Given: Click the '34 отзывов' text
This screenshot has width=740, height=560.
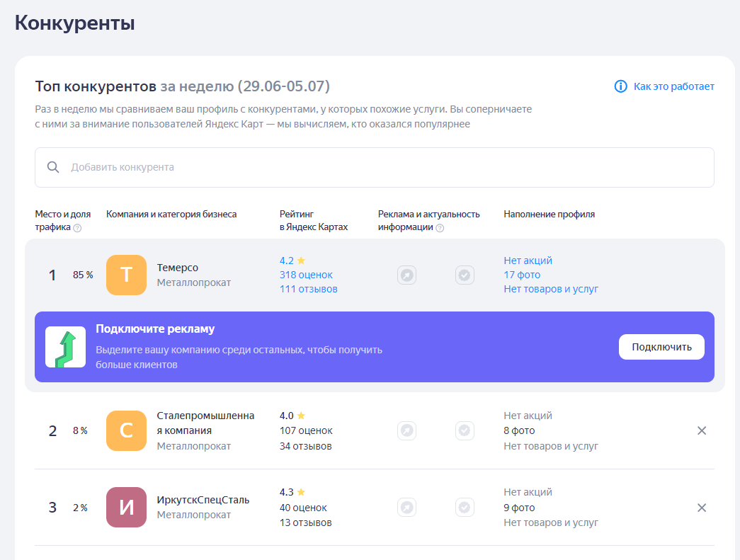Looking at the screenshot, I should tap(305, 446).
